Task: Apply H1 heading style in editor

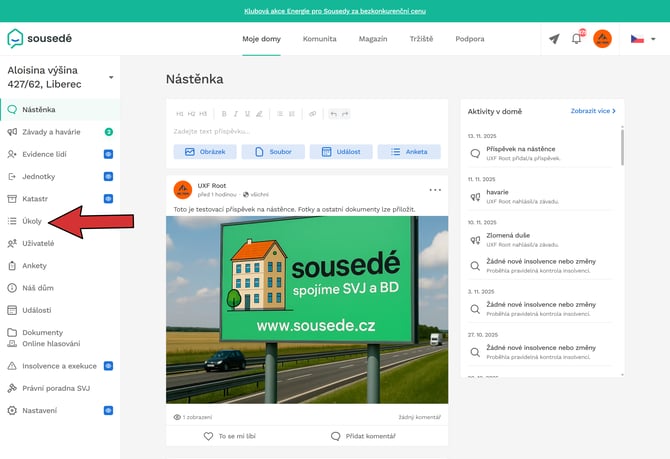Action: coord(180,114)
